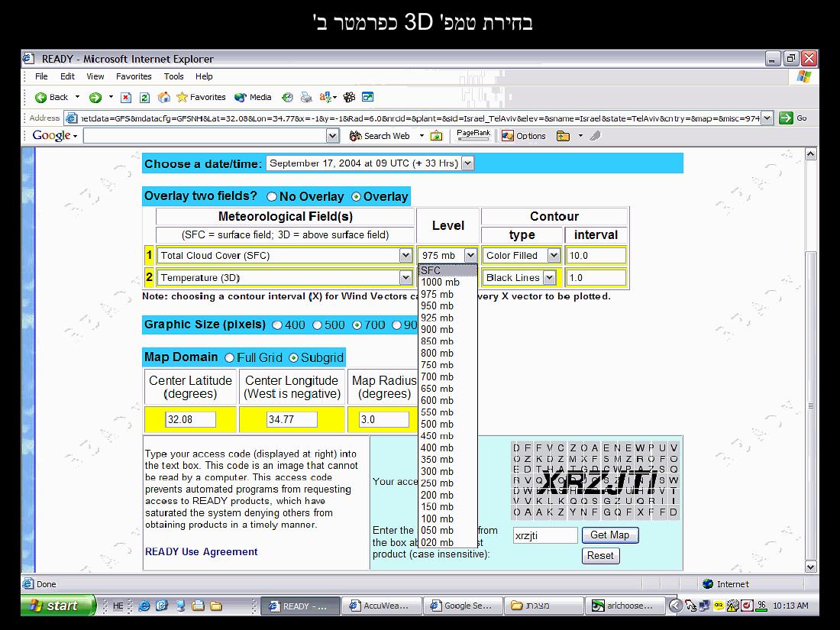The image size is (840, 630).
Task: Expand the Address bar URL dropdown
Action: 767,118
